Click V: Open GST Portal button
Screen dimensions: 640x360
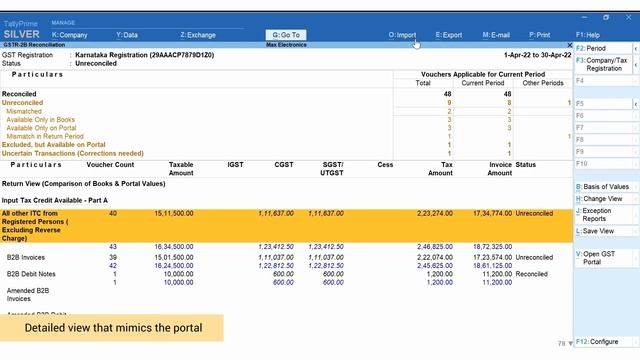603,258
